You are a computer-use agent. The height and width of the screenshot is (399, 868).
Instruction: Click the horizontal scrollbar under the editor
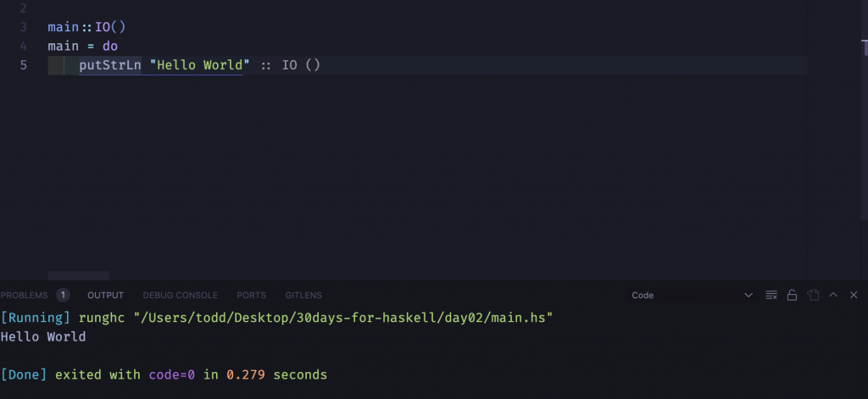coord(79,275)
